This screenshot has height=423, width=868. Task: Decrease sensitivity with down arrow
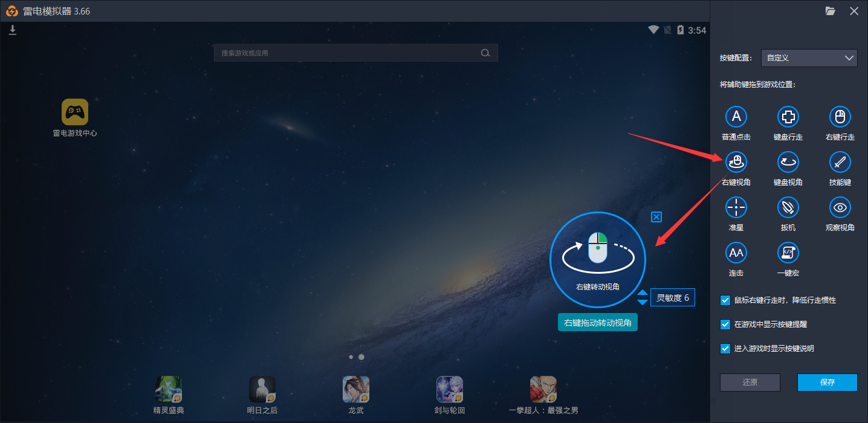tap(643, 302)
